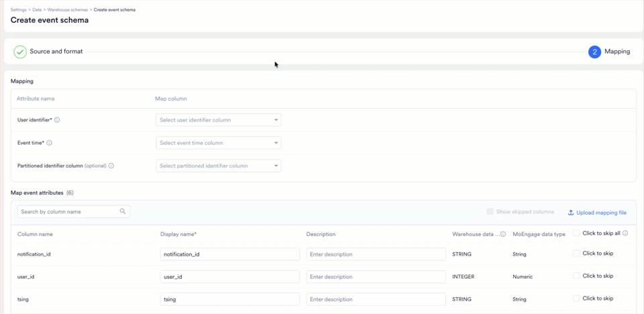This screenshot has height=314, width=644.
Task: Click the Search by column name field
Action: coord(74,211)
